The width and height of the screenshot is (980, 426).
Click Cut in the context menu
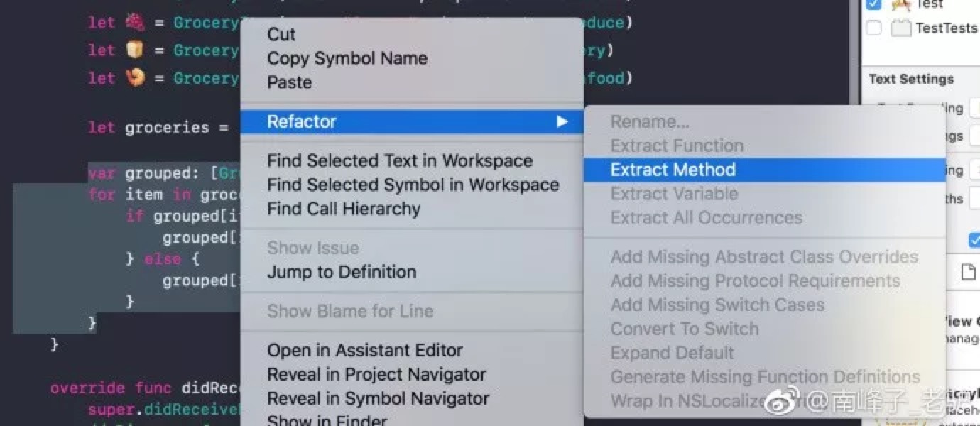click(281, 34)
